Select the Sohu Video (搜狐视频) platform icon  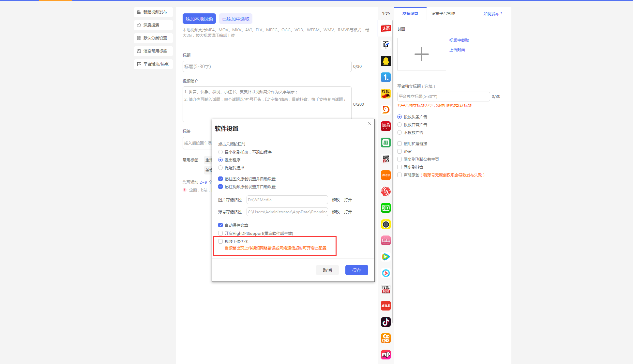(x=386, y=289)
